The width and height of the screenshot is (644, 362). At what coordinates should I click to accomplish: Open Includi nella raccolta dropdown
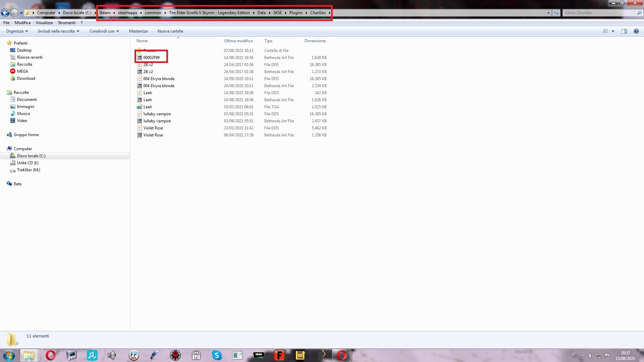point(58,31)
